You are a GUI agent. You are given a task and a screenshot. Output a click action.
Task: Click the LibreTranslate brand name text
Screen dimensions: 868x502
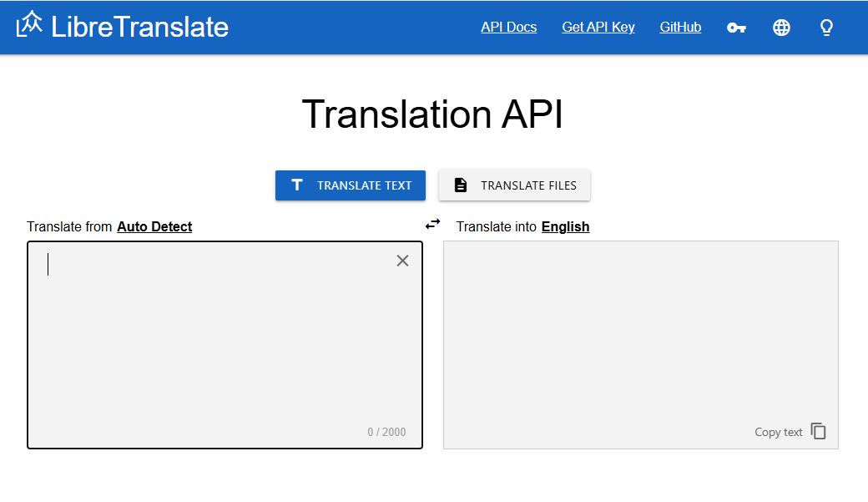click(x=139, y=27)
